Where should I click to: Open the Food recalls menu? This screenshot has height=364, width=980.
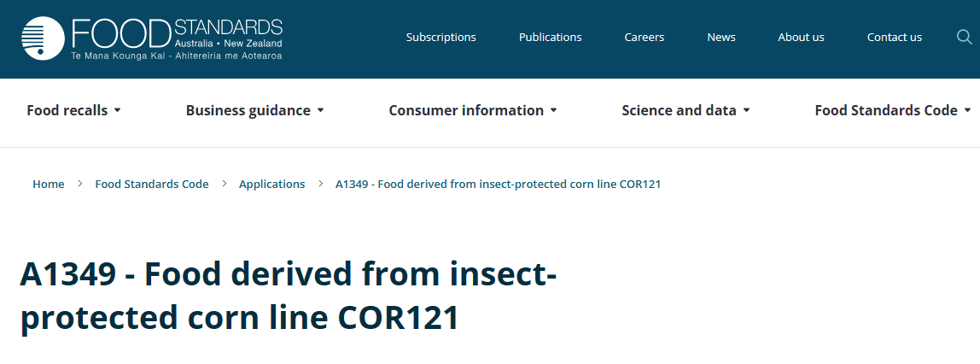[67, 110]
